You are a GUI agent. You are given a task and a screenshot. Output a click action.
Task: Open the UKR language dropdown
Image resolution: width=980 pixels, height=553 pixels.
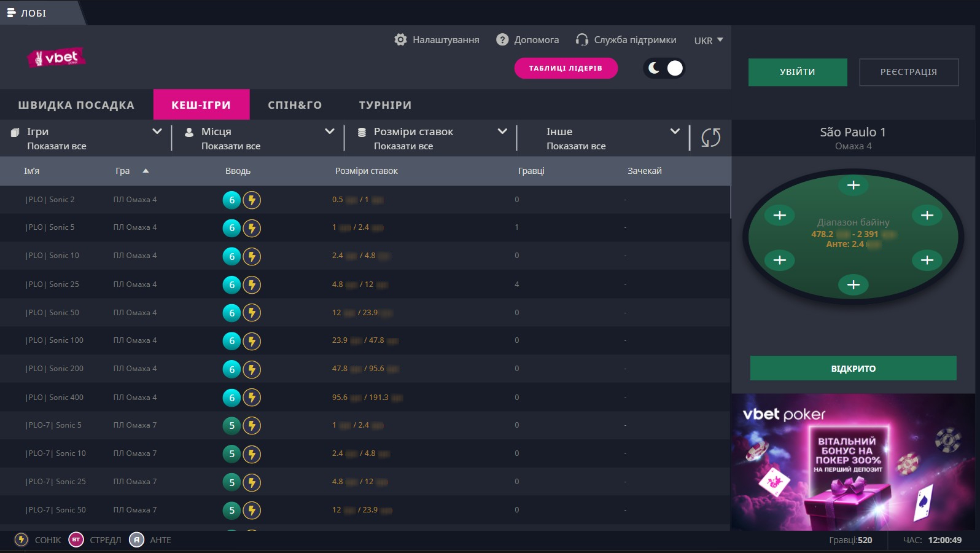(x=708, y=41)
